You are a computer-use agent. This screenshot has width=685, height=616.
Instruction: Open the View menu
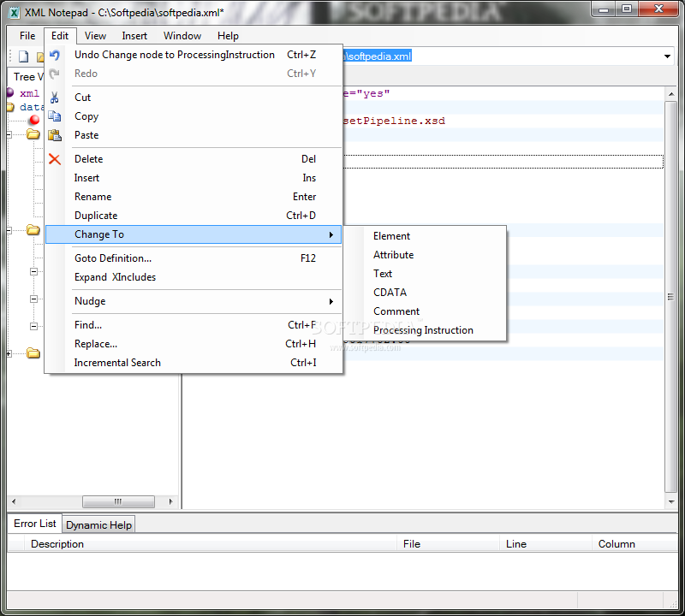[x=95, y=36]
